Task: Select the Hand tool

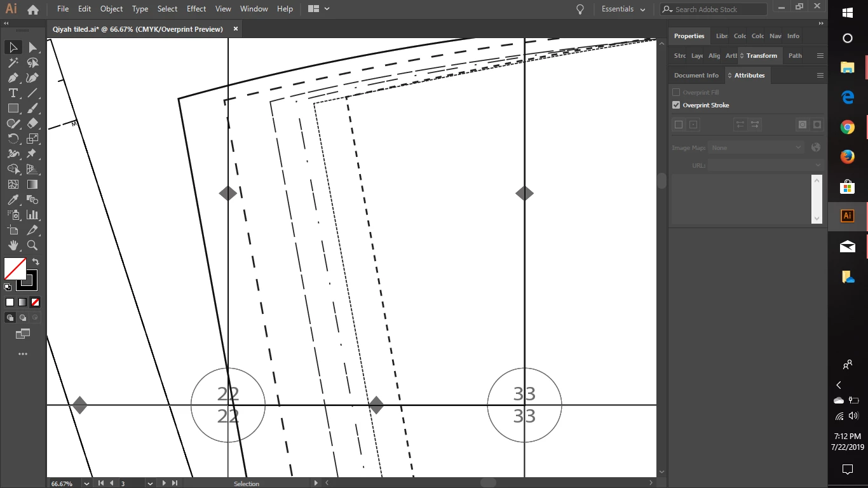Action: (x=13, y=245)
